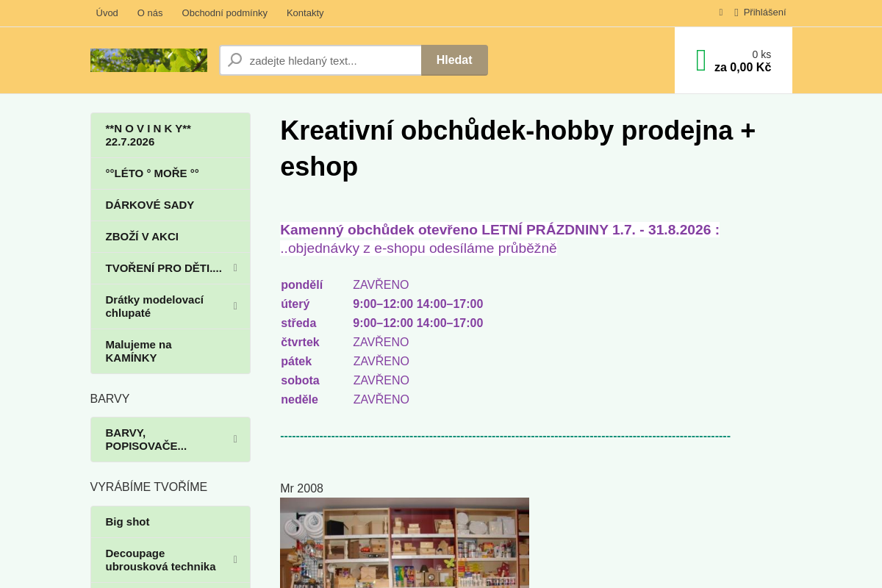The height and width of the screenshot is (588, 882).
Task: Open the shopping cart icon
Action: [x=700, y=60]
